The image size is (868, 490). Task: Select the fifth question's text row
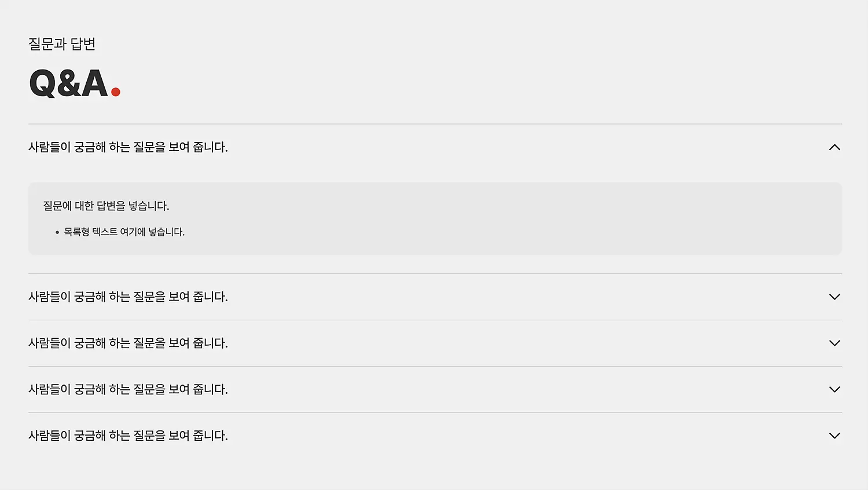coord(128,436)
